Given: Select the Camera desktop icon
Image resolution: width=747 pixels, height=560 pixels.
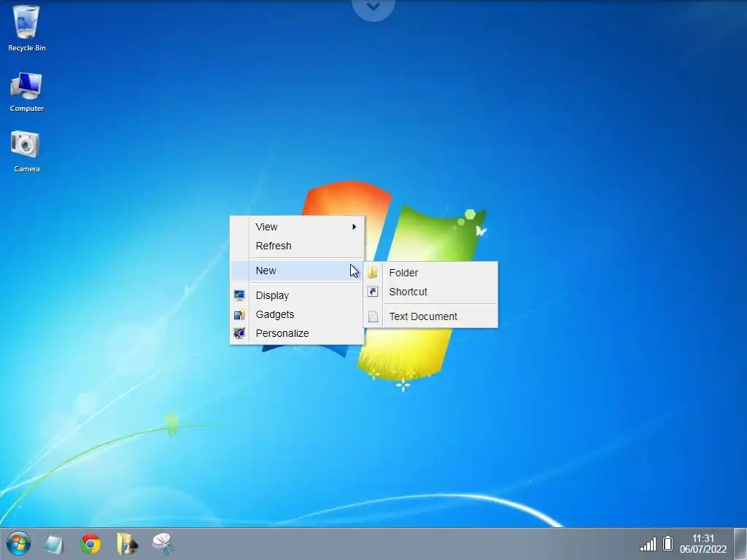Looking at the screenshot, I should (26, 152).
